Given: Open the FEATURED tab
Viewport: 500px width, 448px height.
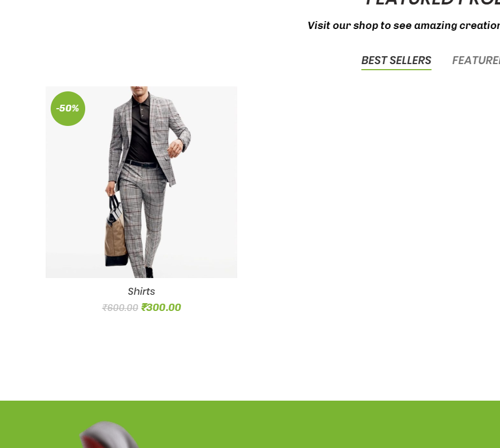Looking at the screenshot, I should (x=476, y=60).
